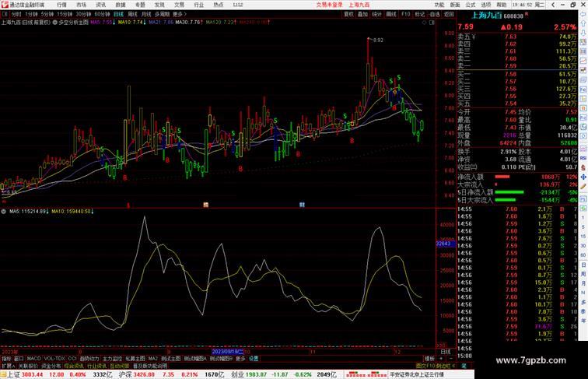The image size is (588, 379).
Task: Open 更多 indicator templates at bottom
Action: [240, 359]
